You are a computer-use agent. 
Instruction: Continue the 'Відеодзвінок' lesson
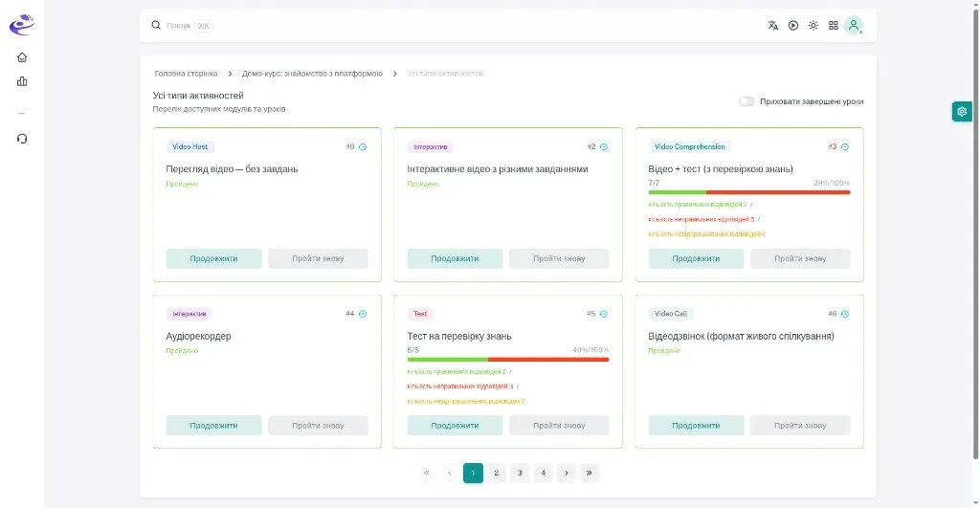697,426
